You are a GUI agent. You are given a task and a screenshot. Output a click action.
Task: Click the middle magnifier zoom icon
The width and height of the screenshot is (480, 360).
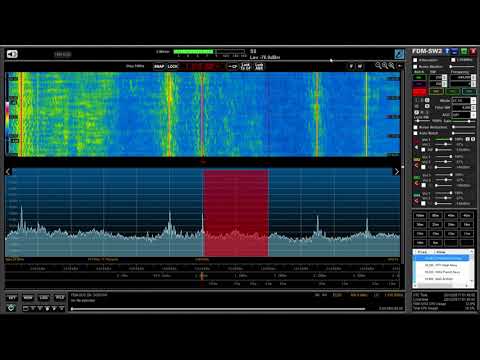[x=385, y=66]
